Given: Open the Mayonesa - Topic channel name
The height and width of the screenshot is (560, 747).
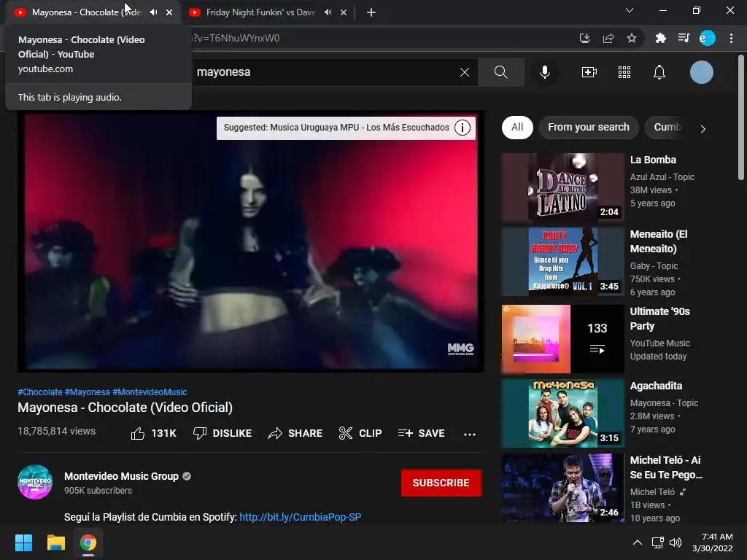Looking at the screenshot, I should [x=664, y=403].
